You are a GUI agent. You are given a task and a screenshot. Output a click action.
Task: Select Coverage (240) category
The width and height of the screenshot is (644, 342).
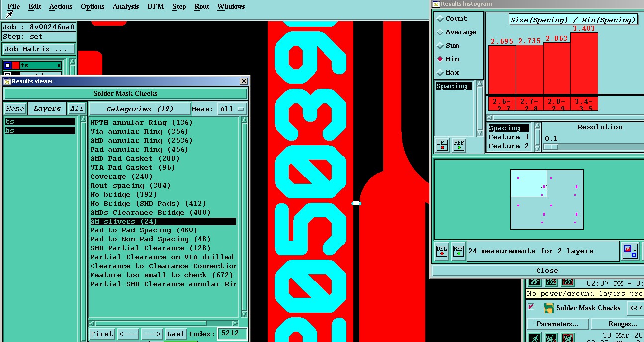coord(163,176)
